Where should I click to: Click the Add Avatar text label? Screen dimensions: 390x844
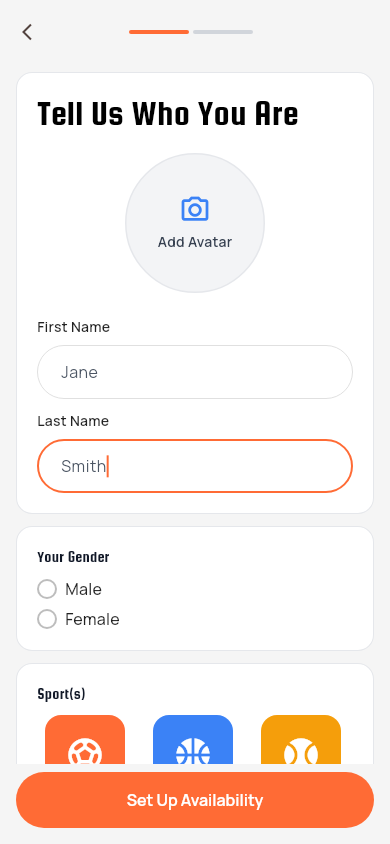[195, 242]
